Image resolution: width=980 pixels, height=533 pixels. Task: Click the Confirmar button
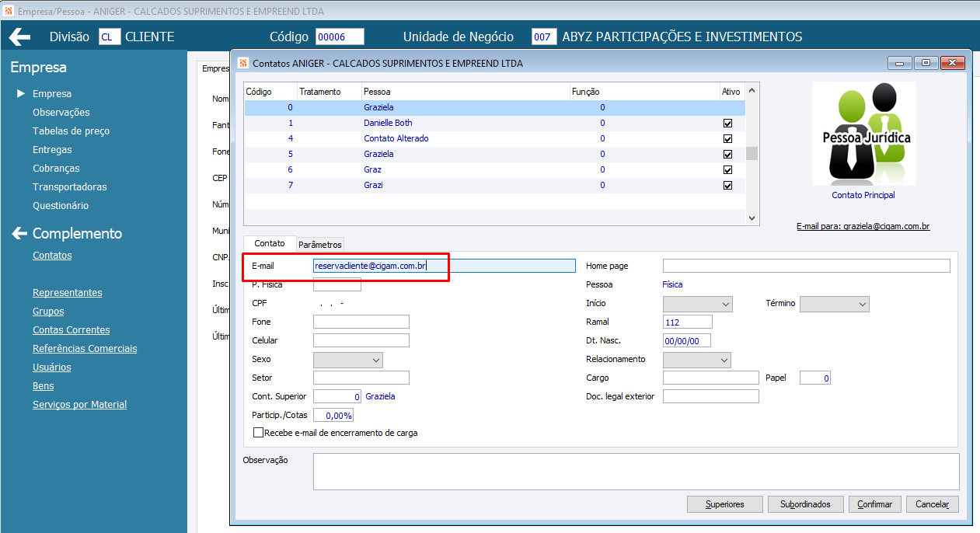click(x=875, y=504)
